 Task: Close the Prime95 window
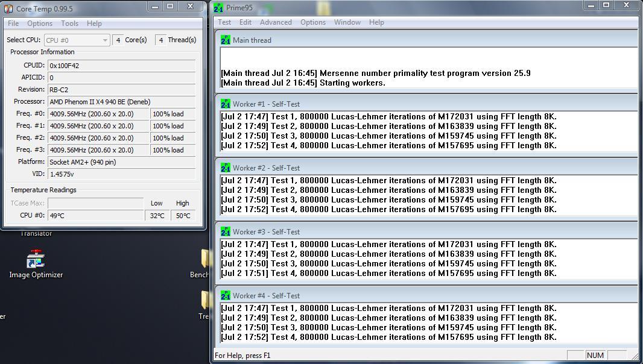coord(627,5)
